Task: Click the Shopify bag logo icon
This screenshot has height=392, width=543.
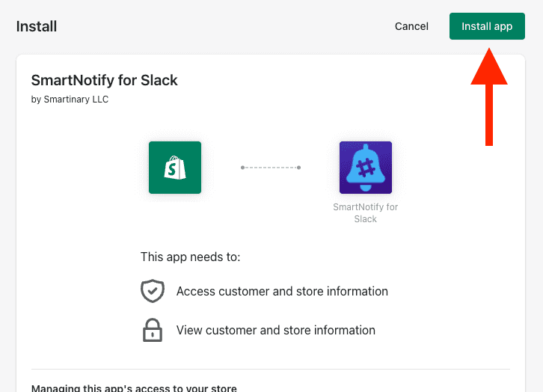Action: 175,168
